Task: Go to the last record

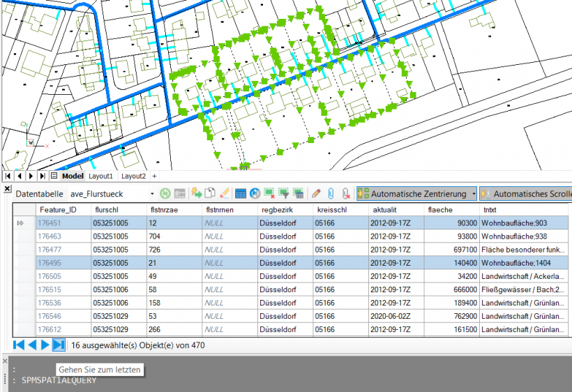Action: pyautogui.click(x=59, y=345)
